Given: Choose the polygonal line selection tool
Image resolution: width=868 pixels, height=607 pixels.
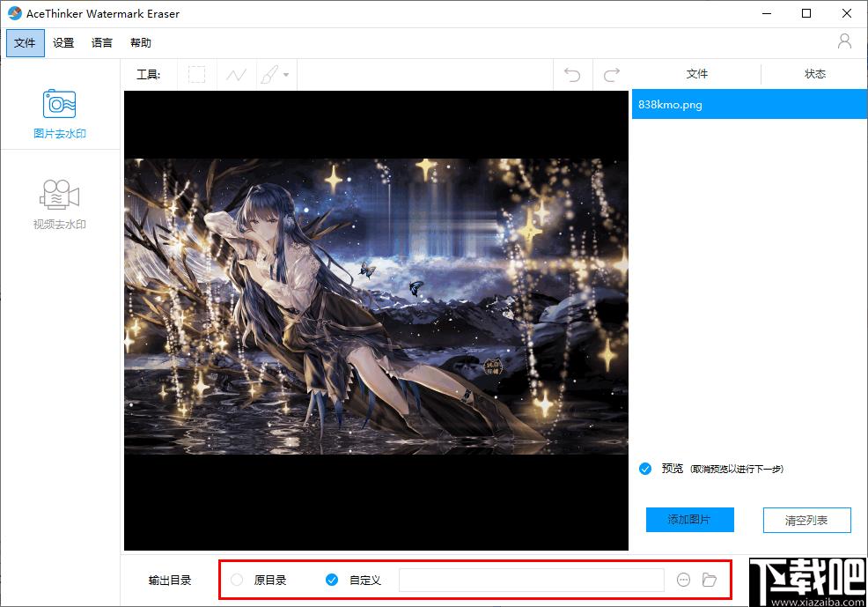Looking at the screenshot, I should click(237, 74).
